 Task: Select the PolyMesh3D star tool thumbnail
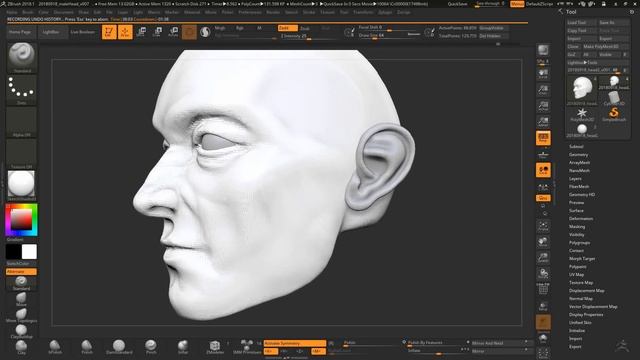point(582,114)
